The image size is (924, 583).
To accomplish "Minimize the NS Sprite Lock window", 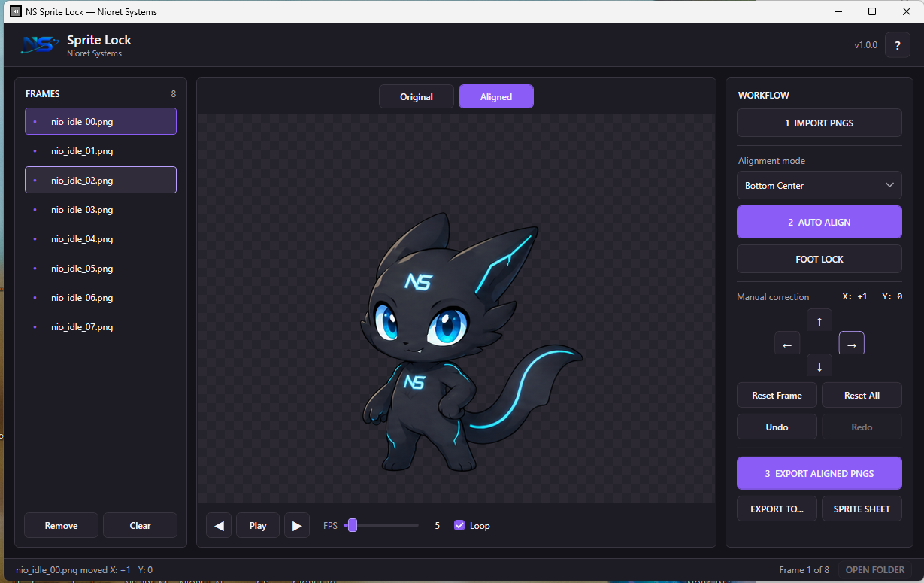I will click(x=838, y=11).
